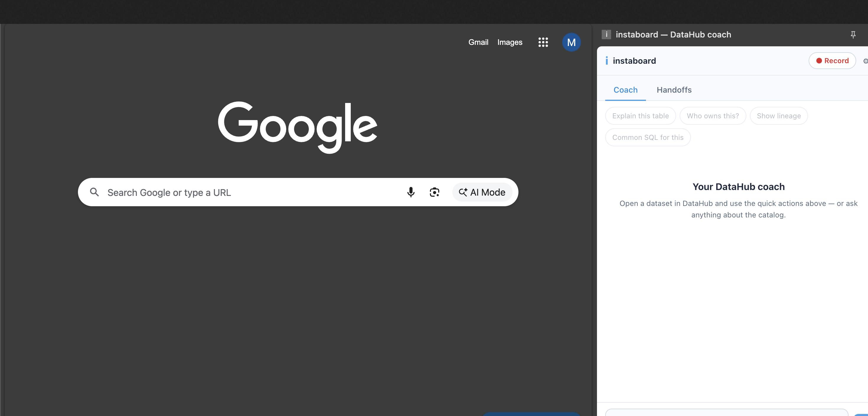Click the instaboard logo in the panel title bar

coord(606,34)
